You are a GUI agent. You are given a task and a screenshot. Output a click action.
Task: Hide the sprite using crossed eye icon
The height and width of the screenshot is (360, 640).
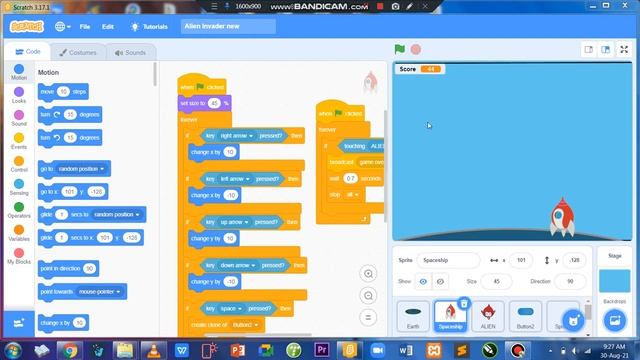440,282
